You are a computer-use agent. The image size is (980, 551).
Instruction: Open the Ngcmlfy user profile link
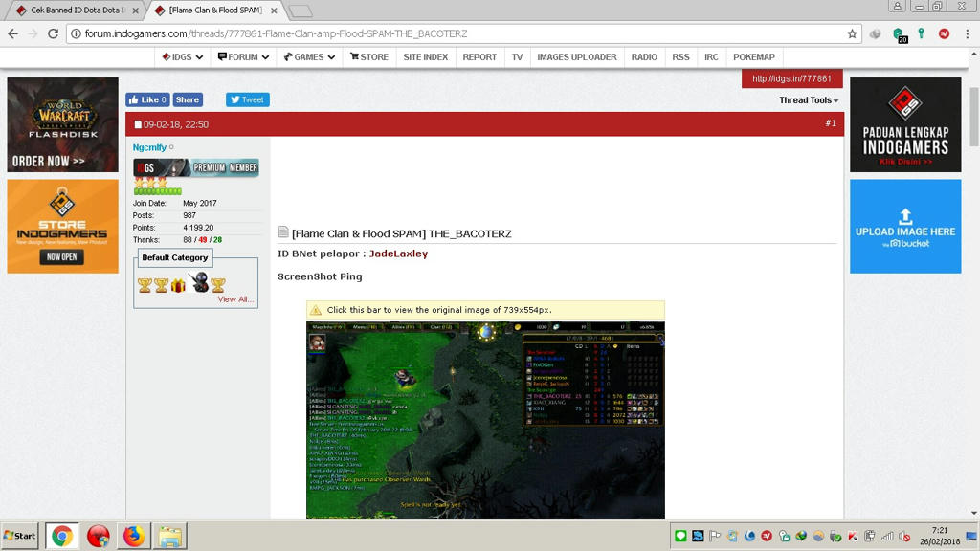pos(149,147)
